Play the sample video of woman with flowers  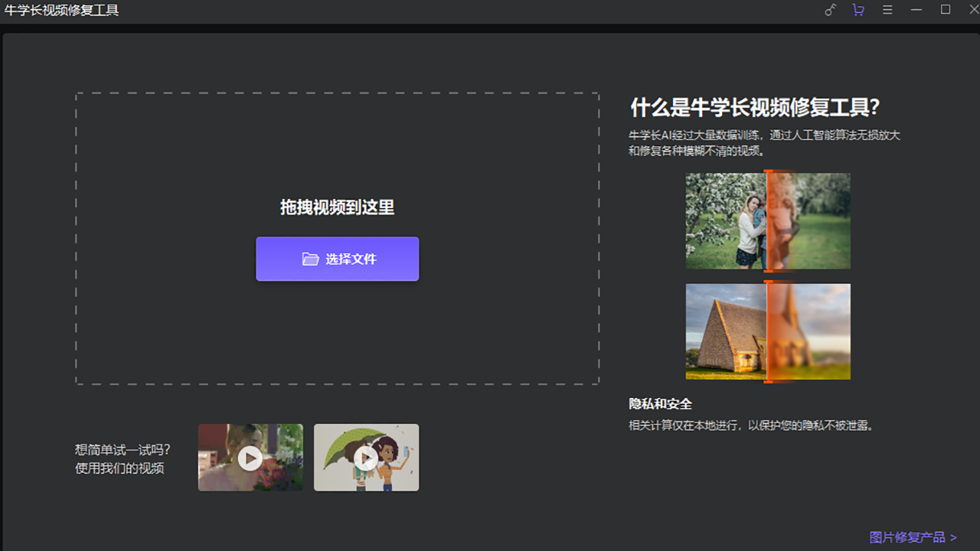[250, 458]
